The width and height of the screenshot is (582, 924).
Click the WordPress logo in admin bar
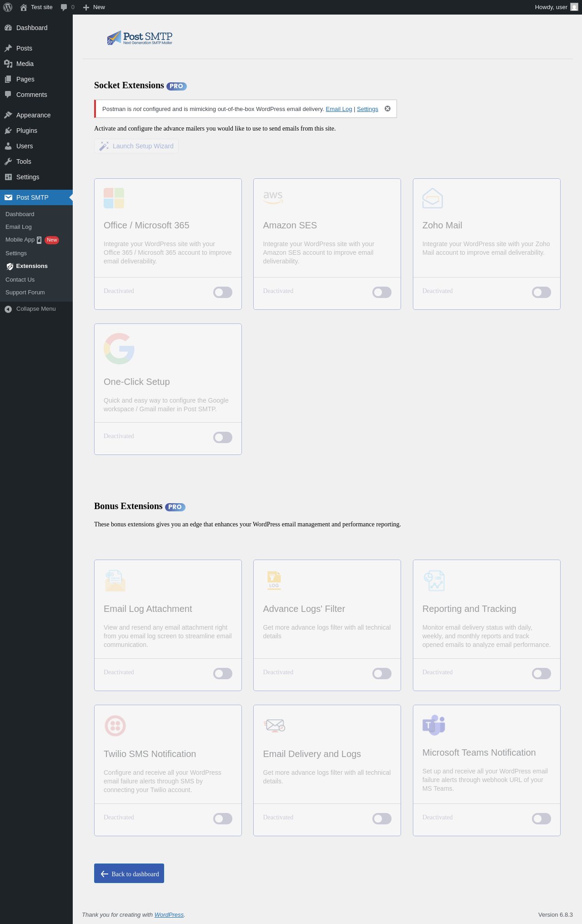click(8, 7)
